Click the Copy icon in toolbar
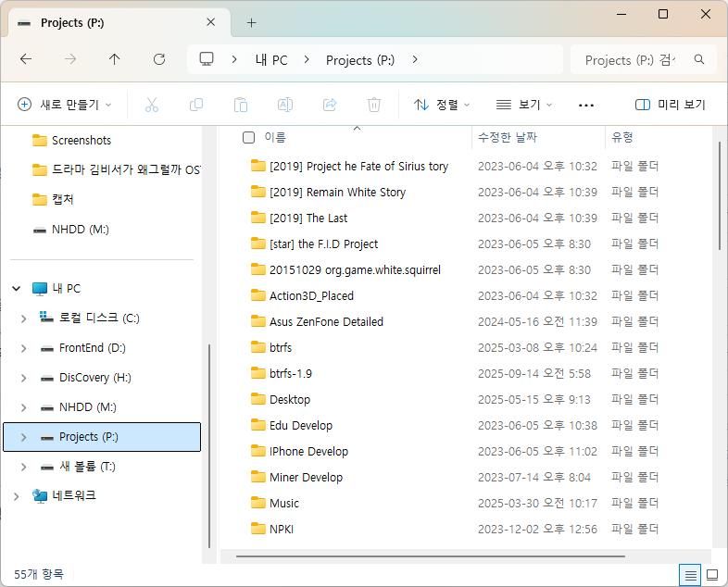 pyautogui.click(x=196, y=105)
